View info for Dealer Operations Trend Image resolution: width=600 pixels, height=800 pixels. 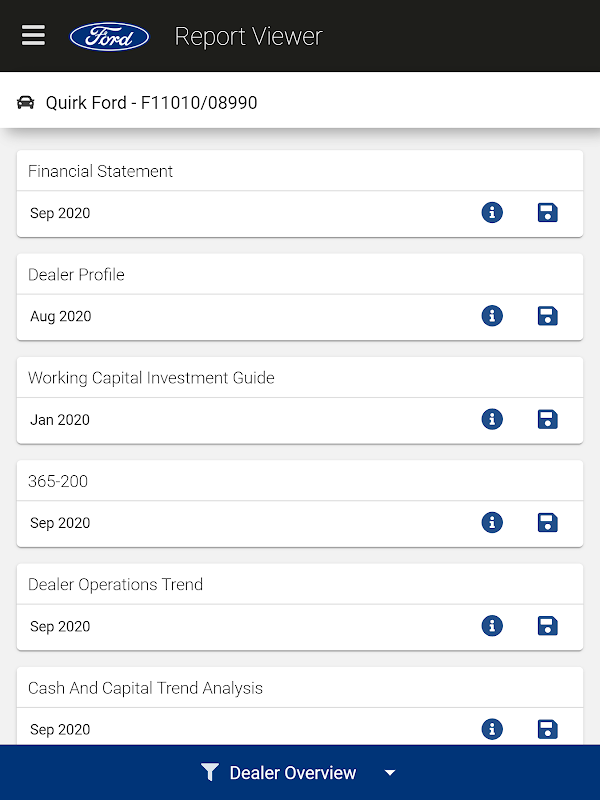[x=492, y=626]
